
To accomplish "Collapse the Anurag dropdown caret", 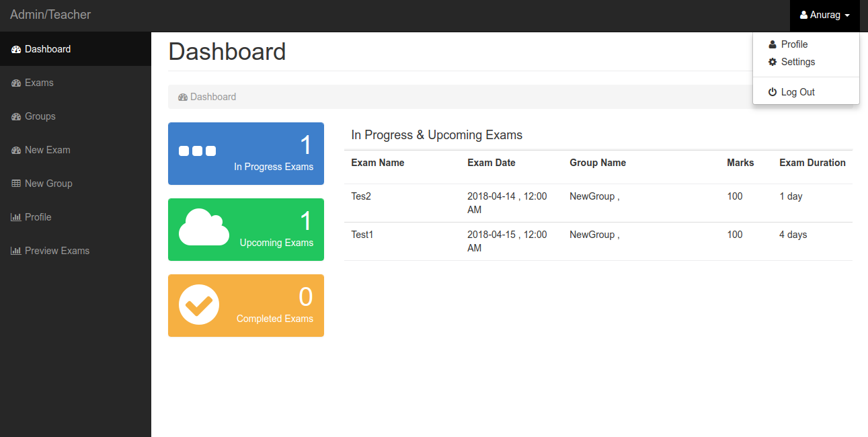I will pos(847,15).
